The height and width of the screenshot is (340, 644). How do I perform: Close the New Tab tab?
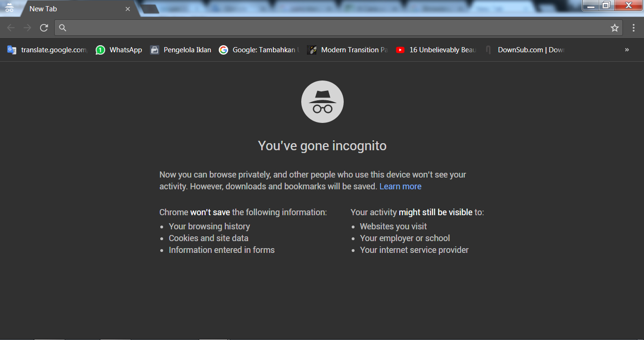[128, 9]
